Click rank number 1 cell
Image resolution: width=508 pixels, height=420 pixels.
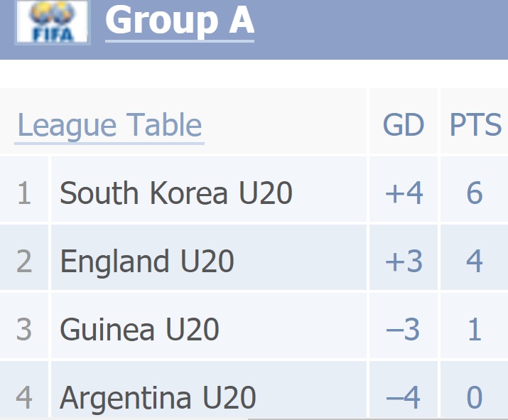pyautogui.click(x=24, y=193)
